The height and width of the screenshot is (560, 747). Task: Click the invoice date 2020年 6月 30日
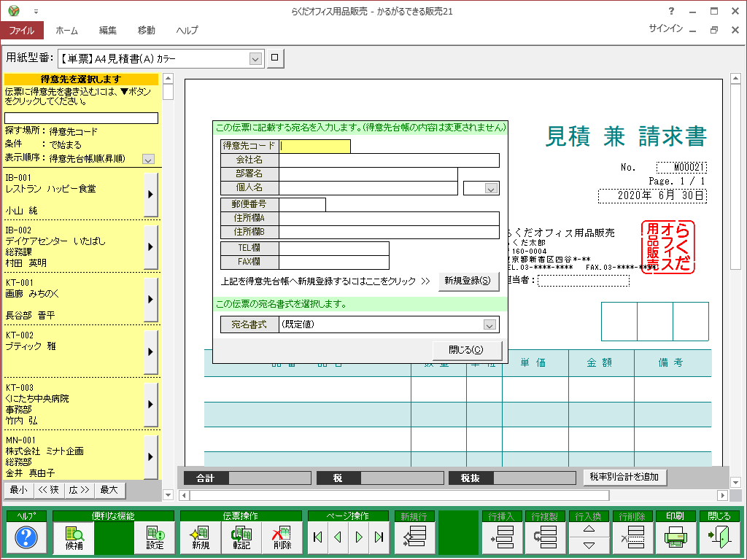point(652,195)
